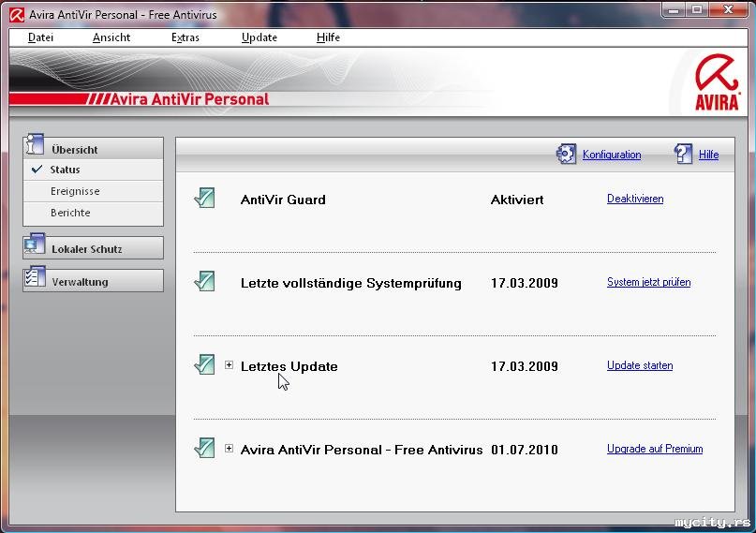Close the Avira AntiVir window
This screenshot has width=756, height=533.
point(728,9)
